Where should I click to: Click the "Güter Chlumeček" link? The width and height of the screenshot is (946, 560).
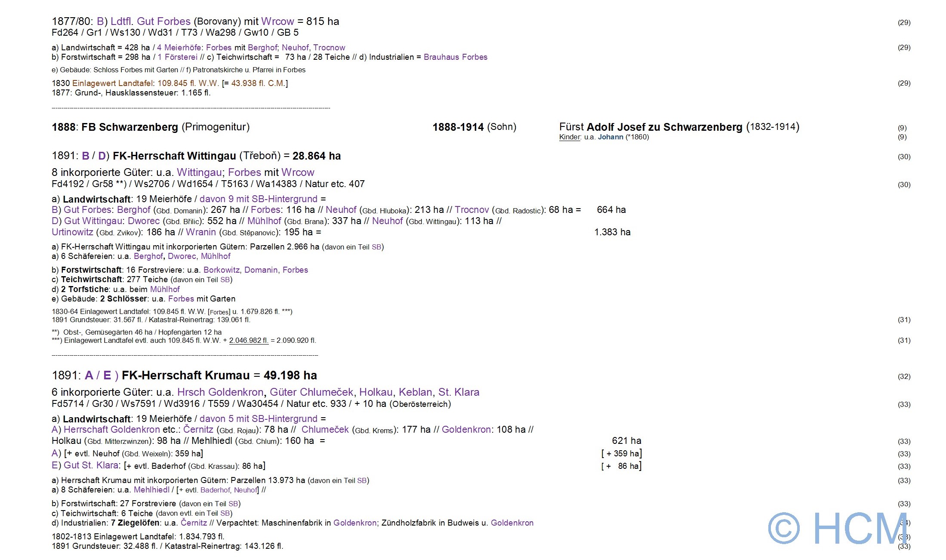click(x=311, y=392)
